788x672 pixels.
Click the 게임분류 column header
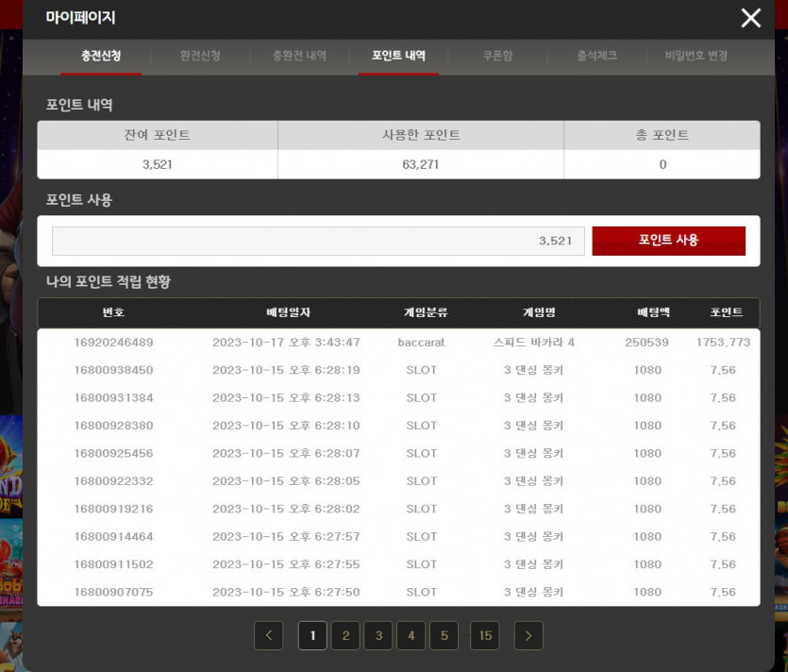coord(426,312)
